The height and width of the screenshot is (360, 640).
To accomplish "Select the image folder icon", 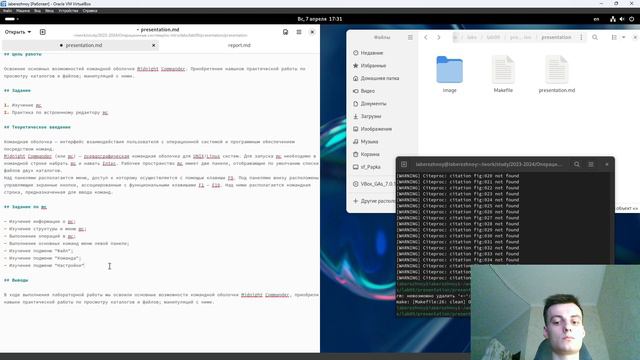I will point(449,69).
